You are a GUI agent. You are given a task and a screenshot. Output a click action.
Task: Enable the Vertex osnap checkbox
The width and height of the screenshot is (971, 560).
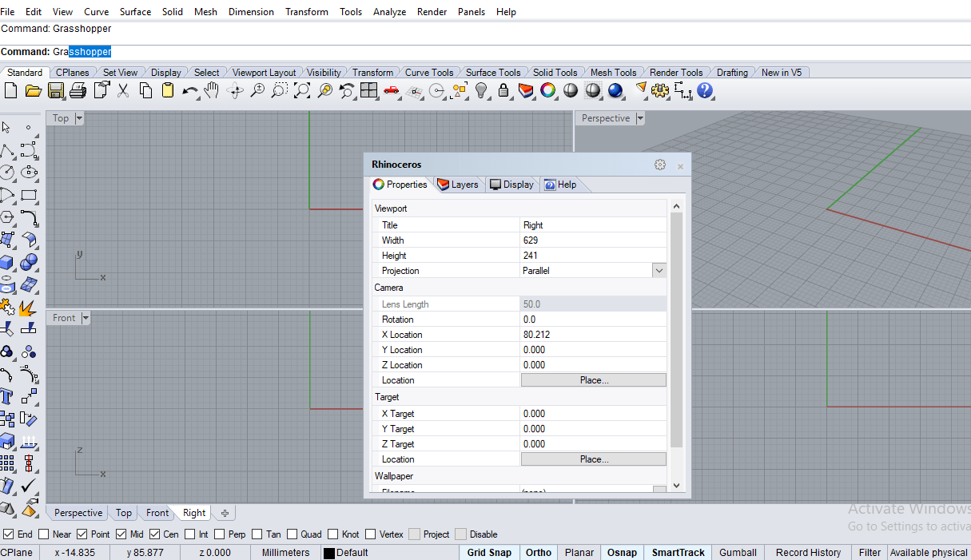pos(371,534)
